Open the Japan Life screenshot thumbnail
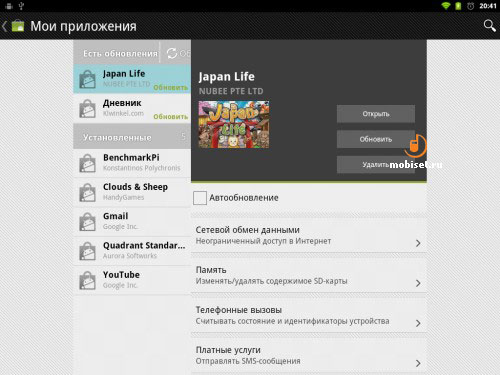Screen dimensions: 500x375 (x=234, y=124)
